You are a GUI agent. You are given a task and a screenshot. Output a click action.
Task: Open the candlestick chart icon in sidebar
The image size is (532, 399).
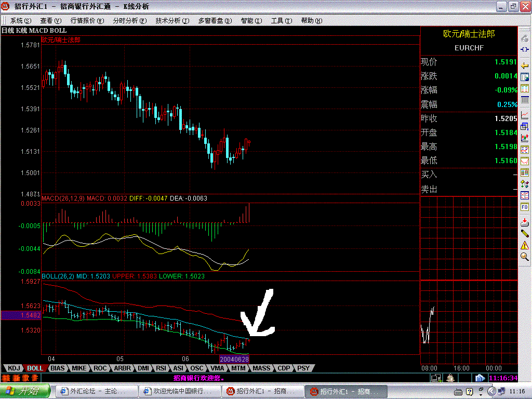[524, 138]
